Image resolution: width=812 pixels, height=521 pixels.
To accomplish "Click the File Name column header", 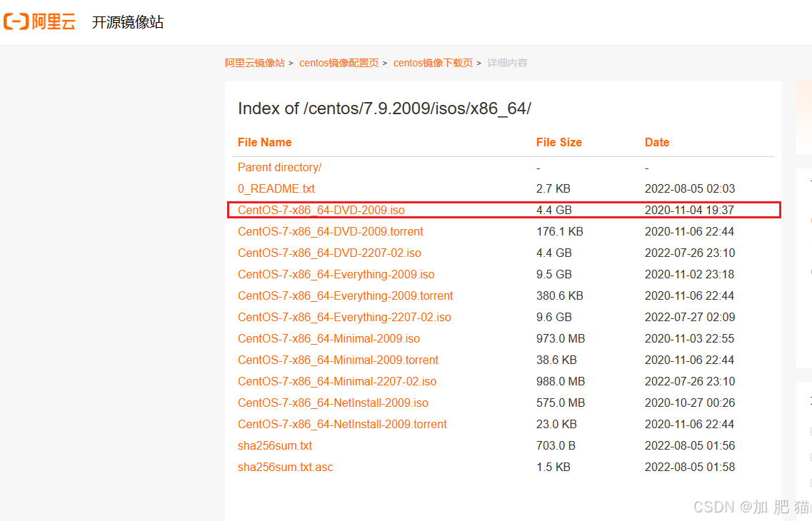I will [x=265, y=142].
